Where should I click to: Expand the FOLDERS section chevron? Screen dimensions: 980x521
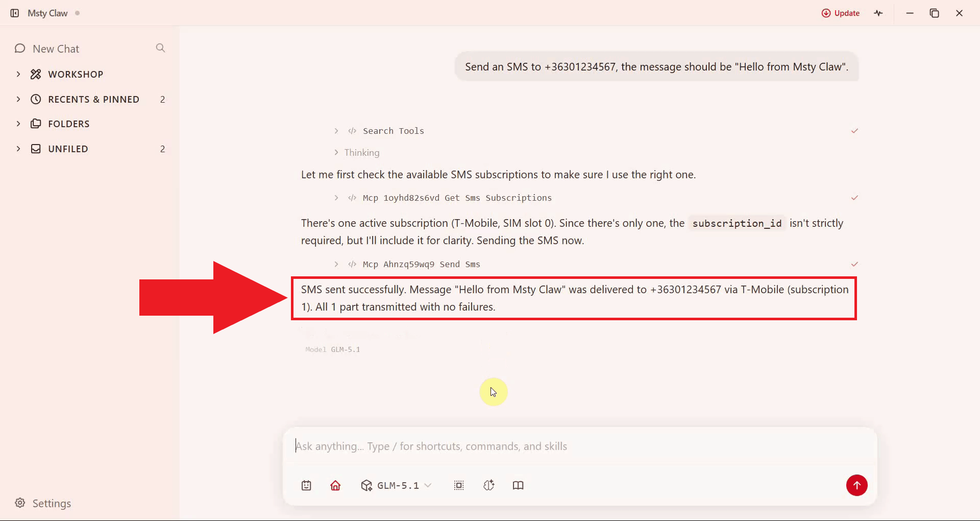(18, 124)
